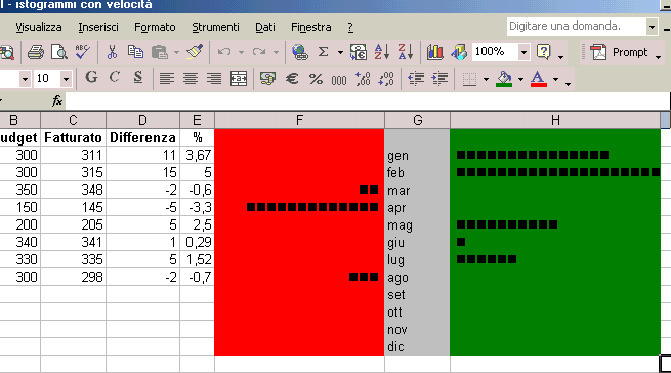This screenshot has height=373, width=671.
Task: Open the Dati menu
Action: tap(265, 27)
